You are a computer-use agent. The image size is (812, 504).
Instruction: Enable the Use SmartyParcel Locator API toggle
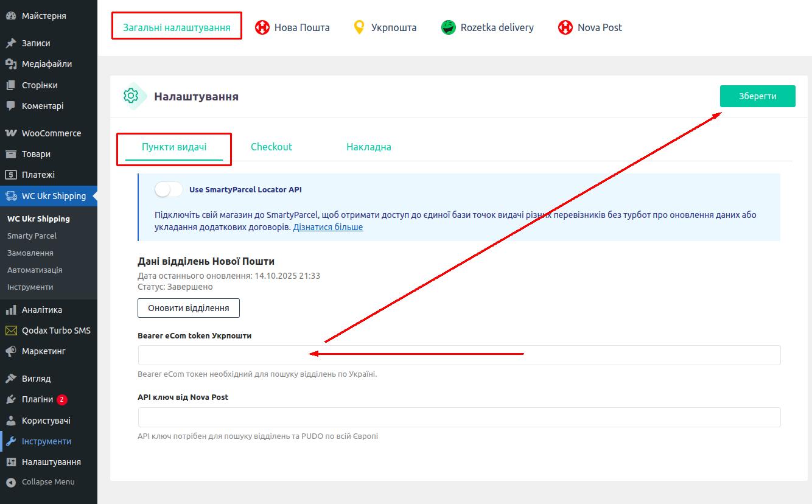tap(169, 189)
